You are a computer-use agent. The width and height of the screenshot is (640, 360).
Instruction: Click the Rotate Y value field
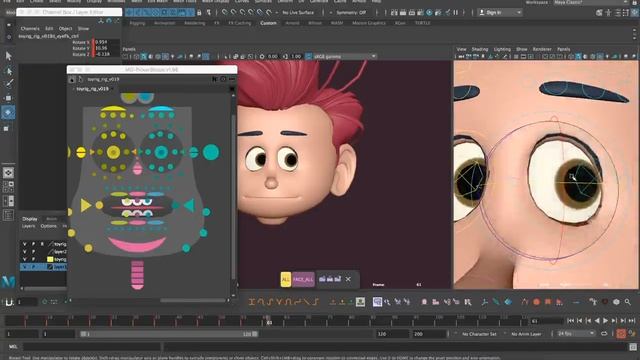pos(107,48)
